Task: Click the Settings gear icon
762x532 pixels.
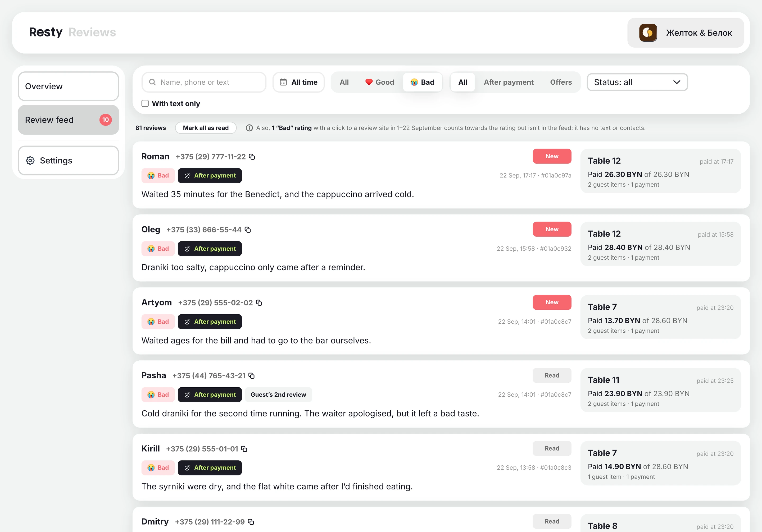Action: click(x=30, y=160)
